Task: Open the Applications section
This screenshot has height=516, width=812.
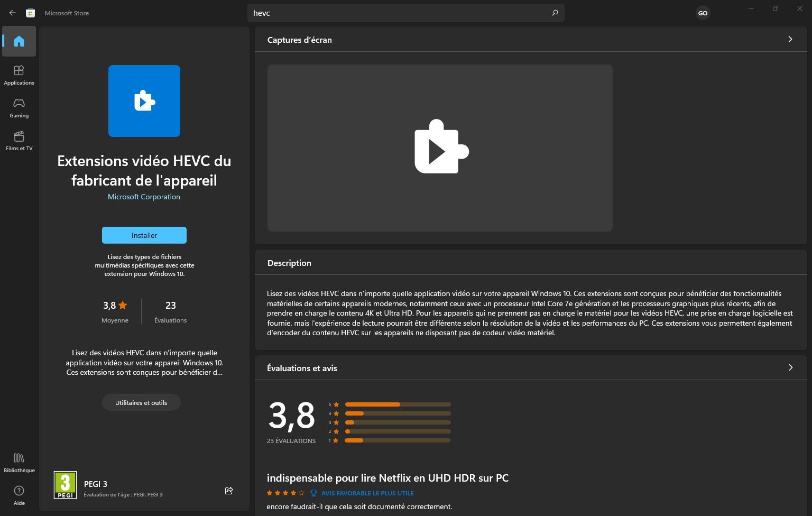Action: [19, 75]
